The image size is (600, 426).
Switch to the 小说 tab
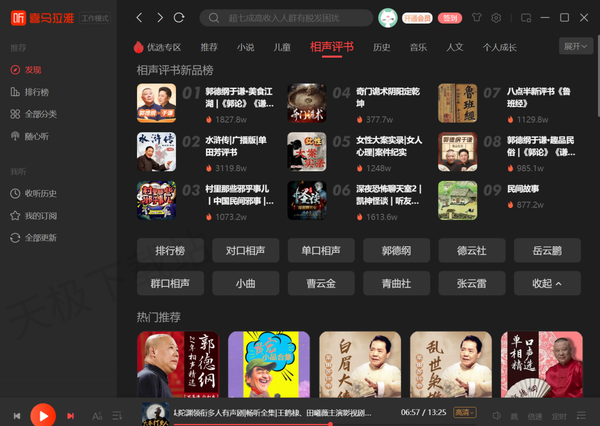(245, 47)
